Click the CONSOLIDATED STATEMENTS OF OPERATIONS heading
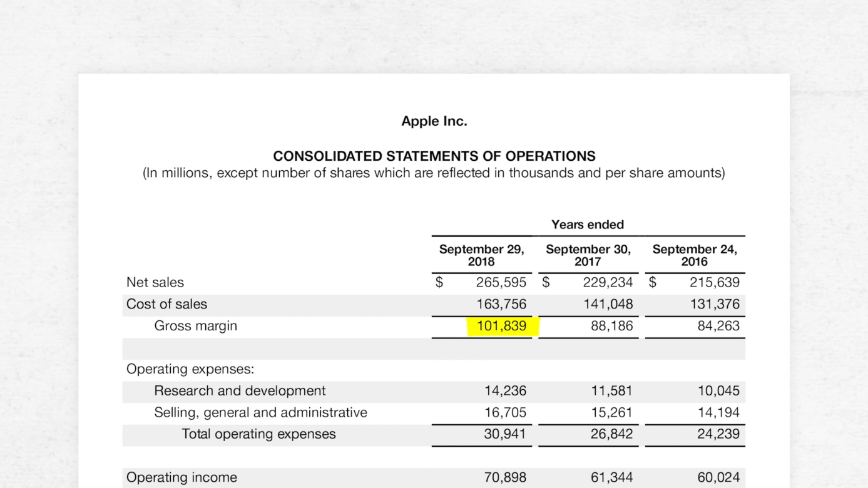Image resolution: width=868 pixels, height=488 pixels. click(x=434, y=156)
